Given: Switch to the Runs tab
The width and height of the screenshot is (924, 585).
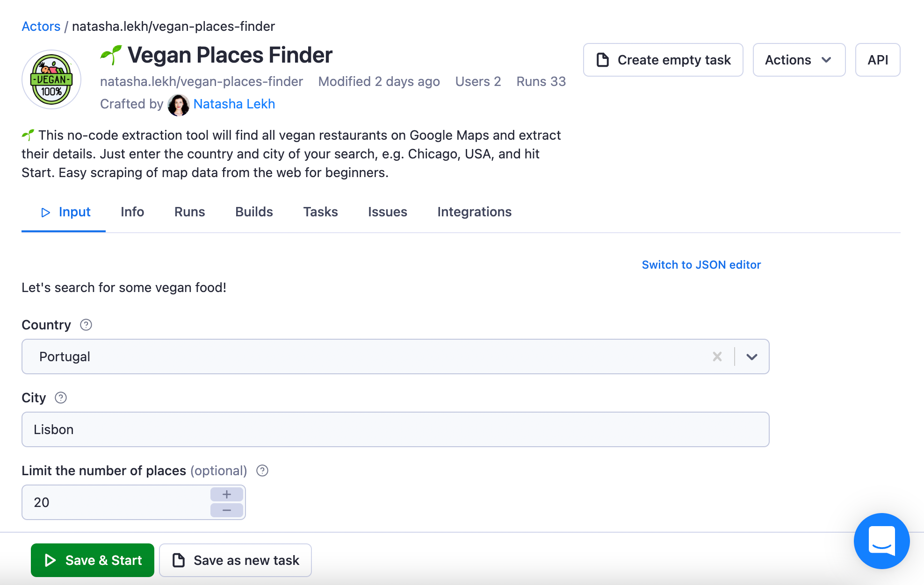Looking at the screenshot, I should tap(189, 212).
